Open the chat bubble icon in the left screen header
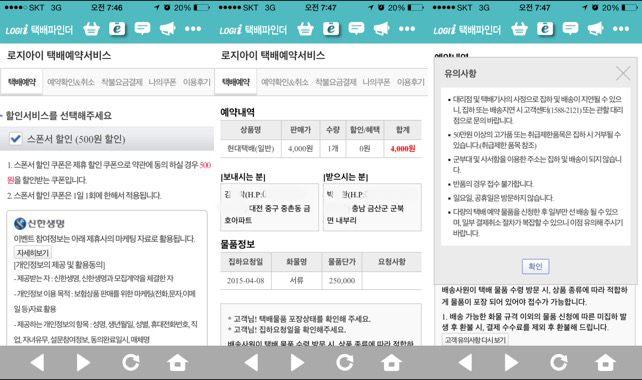This screenshot has height=380, width=642. click(142, 29)
